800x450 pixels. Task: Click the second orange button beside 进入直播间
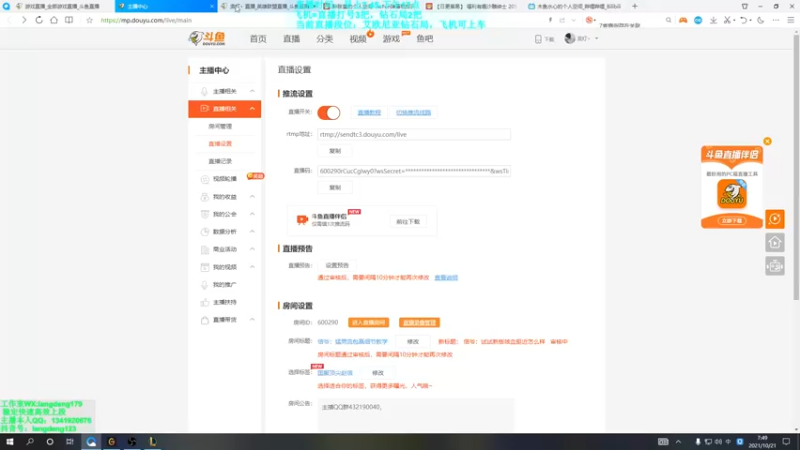(419, 322)
